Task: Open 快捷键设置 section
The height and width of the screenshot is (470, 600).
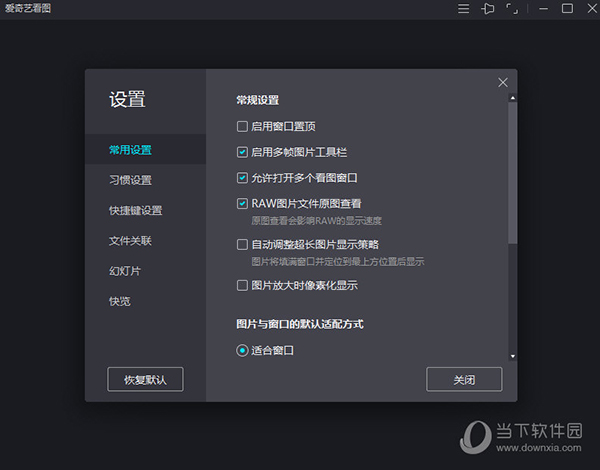Action: coord(135,210)
